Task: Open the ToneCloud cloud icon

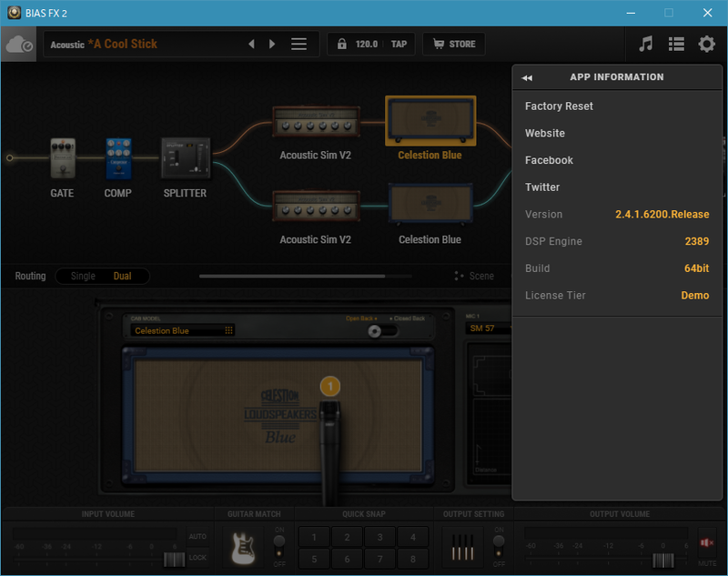Action: click(18, 44)
